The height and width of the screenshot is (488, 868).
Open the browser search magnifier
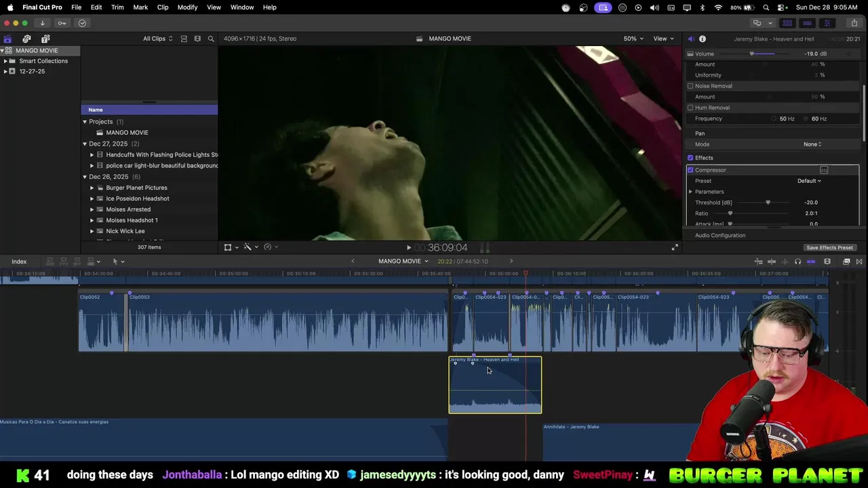[x=211, y=39]
